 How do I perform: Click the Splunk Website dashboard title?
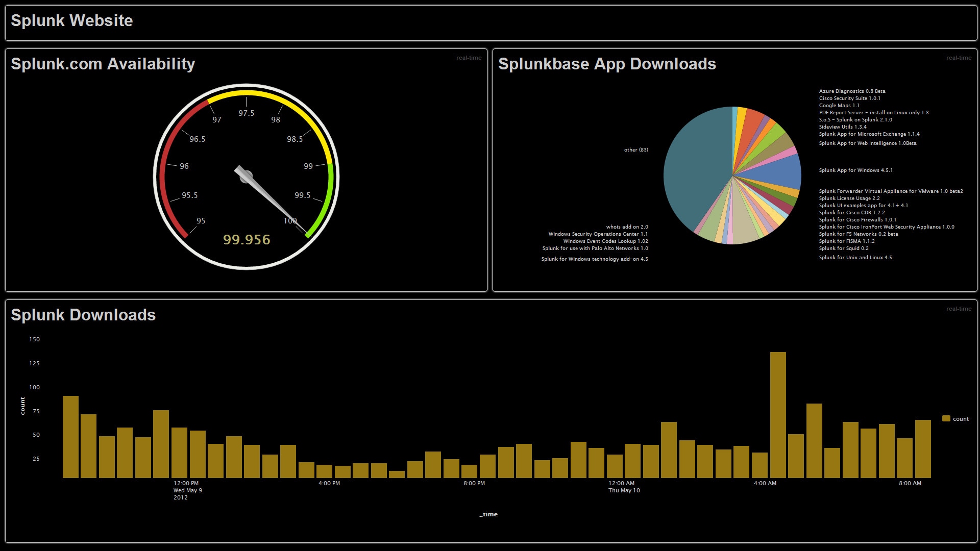(71, 20)
